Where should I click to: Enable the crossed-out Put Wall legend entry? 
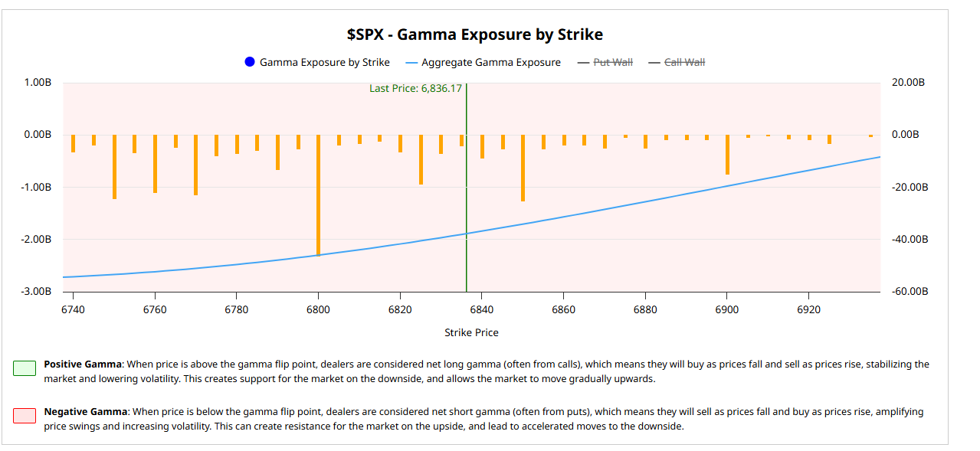605,62
